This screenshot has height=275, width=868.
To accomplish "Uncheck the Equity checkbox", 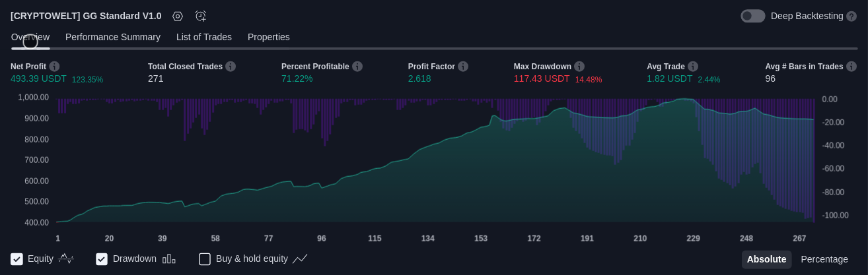I will coord(17,259).
